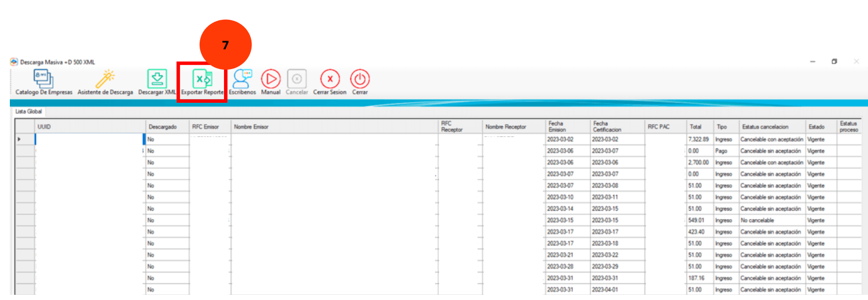Click Estado column header
This screenshot has height=300, width=868.
(x=821, y=127)
